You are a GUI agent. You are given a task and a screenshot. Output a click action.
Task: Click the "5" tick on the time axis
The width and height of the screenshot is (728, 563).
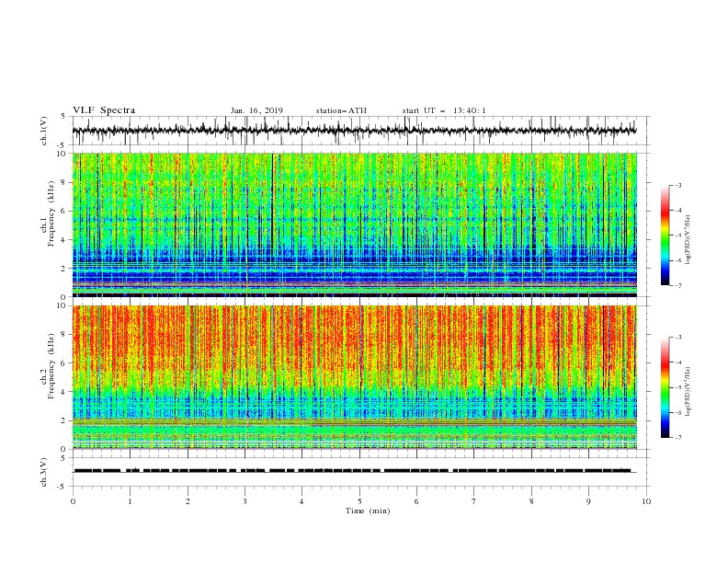click(359, 501)
